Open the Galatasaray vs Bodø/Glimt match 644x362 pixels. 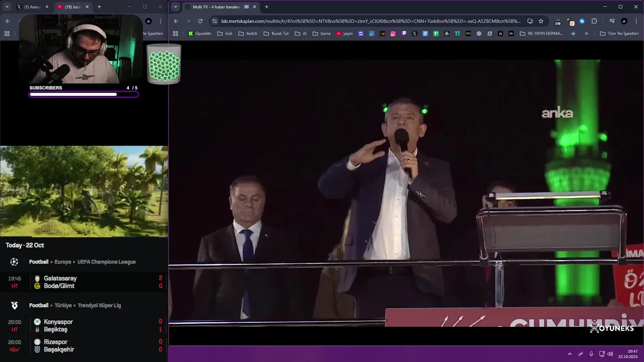click(84, 282)
